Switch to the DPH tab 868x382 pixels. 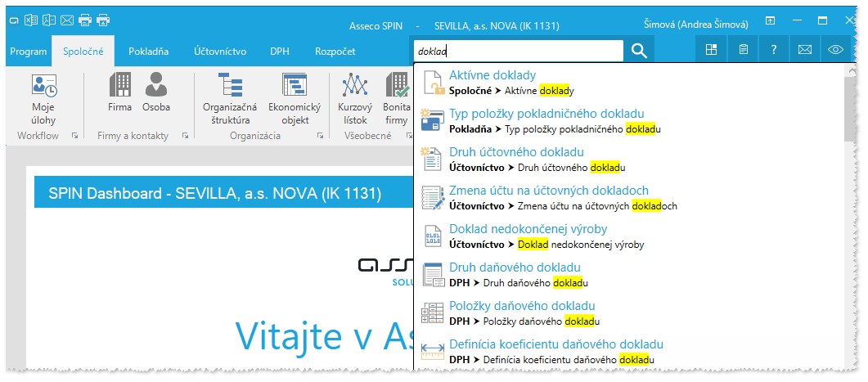(280, 52)
